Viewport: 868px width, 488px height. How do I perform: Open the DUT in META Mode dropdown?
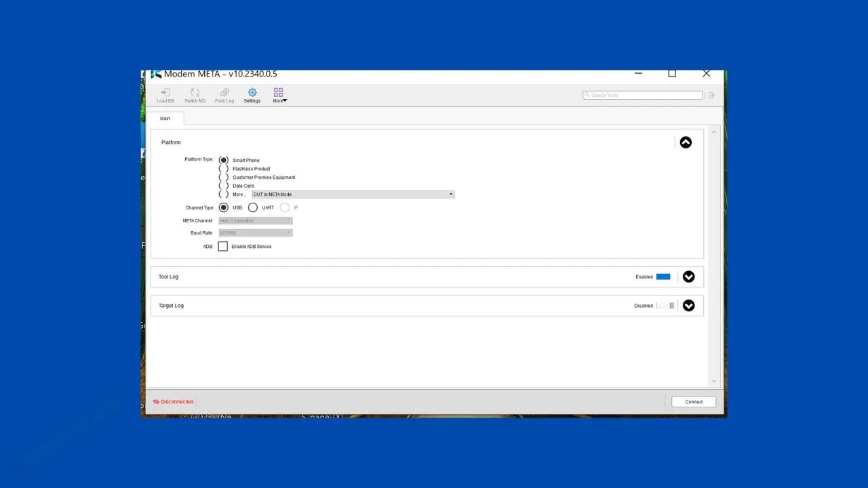[x=353, y=195]
